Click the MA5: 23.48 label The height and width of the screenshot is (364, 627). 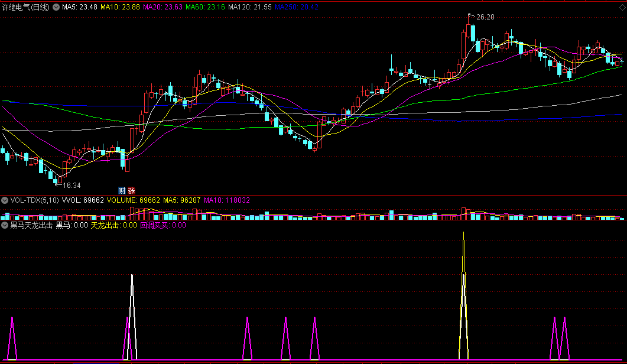point(80,7)
